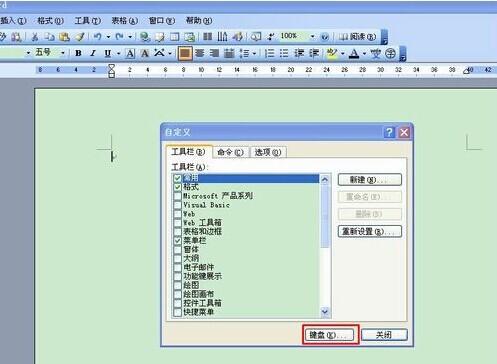Click the Help question mark toolbar icon
This screenshot has height=364, width=497.
pos(325,37)
